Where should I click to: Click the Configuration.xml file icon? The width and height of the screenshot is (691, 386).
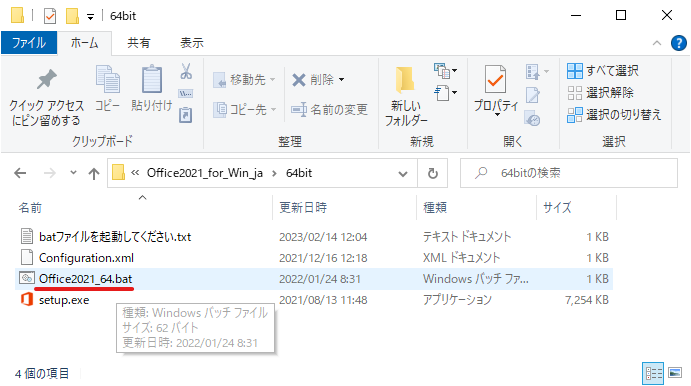click(27, 257)
